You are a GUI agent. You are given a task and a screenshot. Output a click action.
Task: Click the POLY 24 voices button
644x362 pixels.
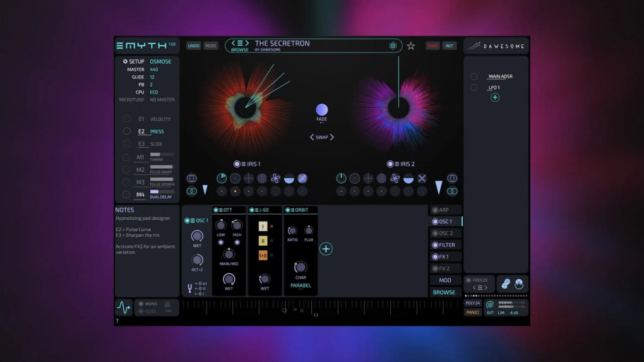click(x=473, y=303)
